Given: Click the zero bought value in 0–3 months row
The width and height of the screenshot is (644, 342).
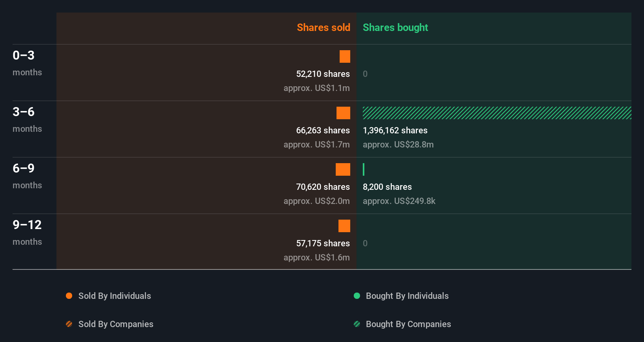Looking at the screenshot, I should [365, 74].
